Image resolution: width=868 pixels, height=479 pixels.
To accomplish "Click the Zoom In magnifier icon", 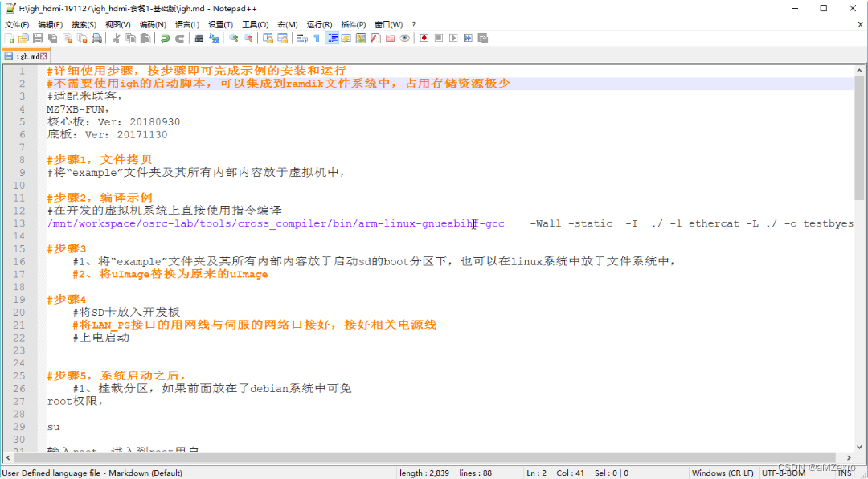I will (234, 39).
